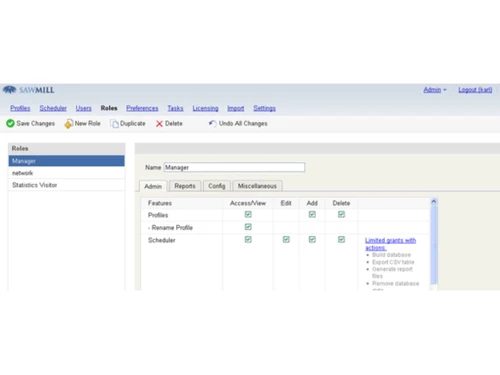
Task: Select the Manager role
Action: [x=67, y=161]
